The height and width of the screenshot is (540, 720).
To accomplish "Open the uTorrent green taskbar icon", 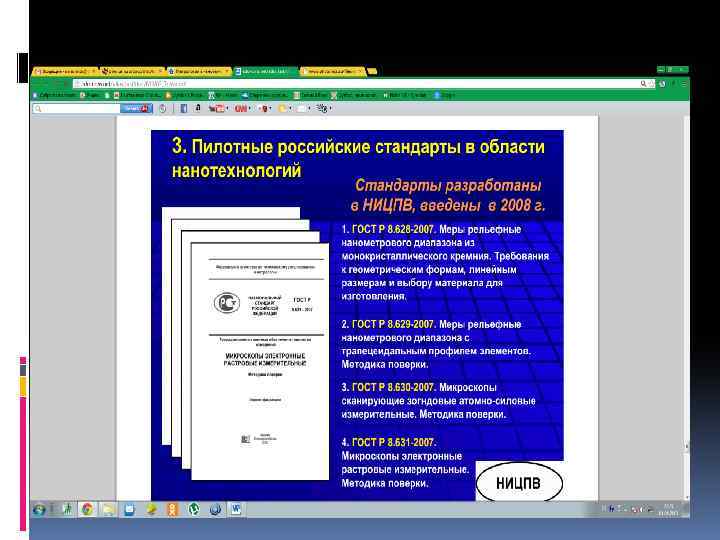I will (194, 509).
